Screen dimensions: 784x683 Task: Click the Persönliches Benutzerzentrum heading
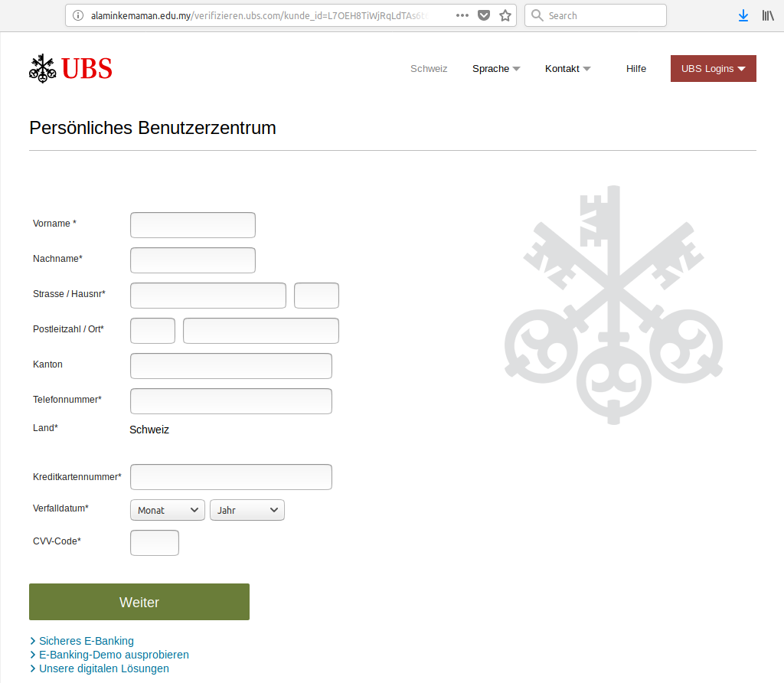152,128
